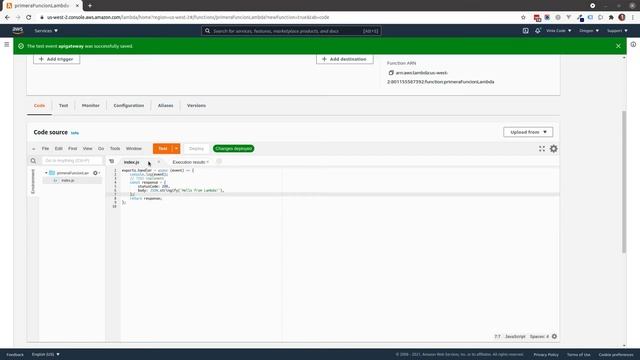Click the tab list icon left of index.js tab

[x=111, y=162]
